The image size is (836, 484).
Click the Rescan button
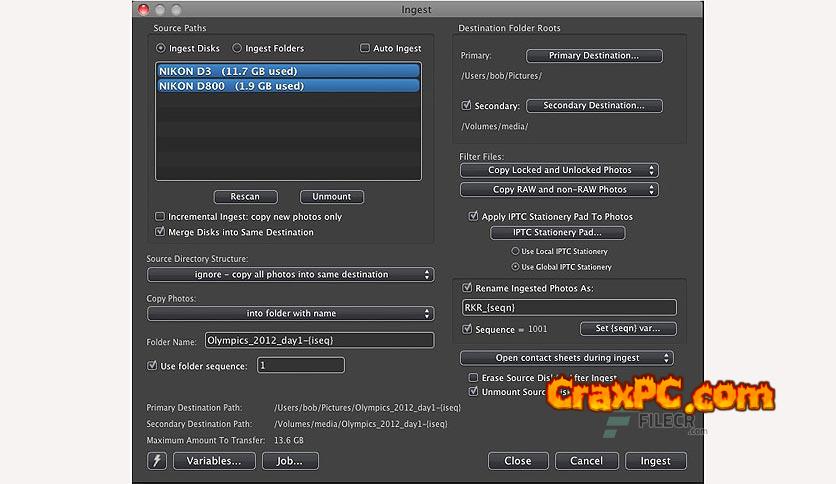click(244, 197)
